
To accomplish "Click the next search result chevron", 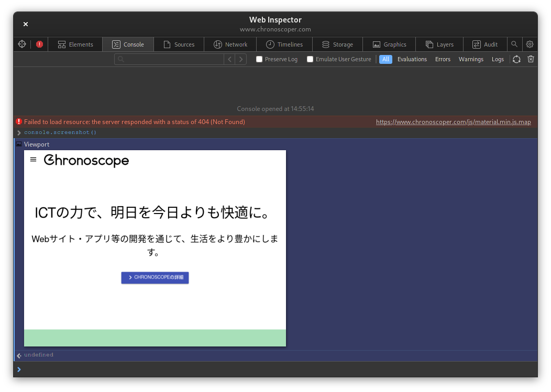I will [x=241, y=59].
